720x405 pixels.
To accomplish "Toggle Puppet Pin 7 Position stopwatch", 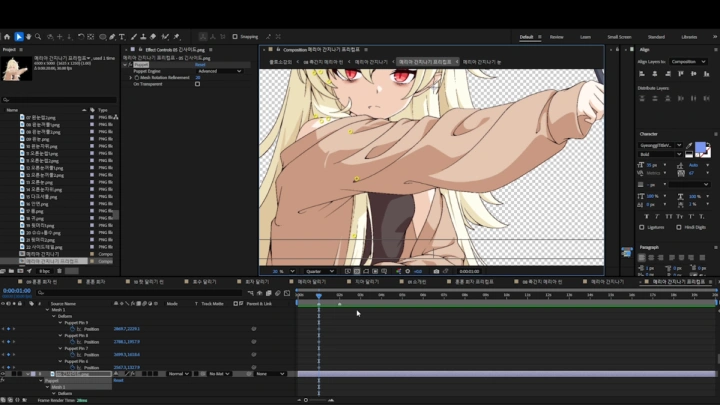I will pyautogui.click(x=73, y=354).
